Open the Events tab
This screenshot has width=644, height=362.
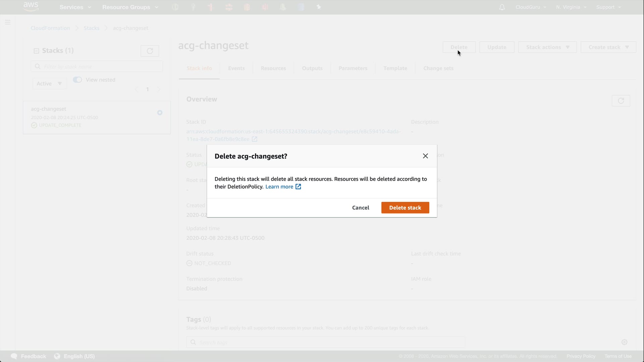(x=236, y=68)
